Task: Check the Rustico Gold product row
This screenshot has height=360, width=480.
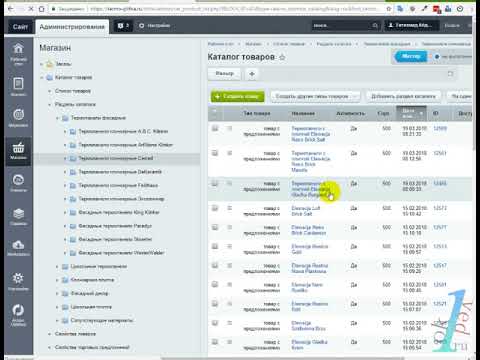Action: tap(215, 246)
